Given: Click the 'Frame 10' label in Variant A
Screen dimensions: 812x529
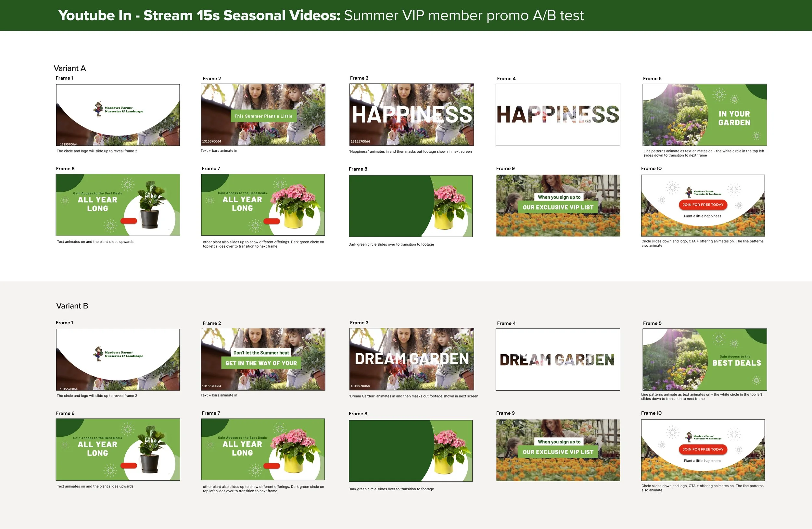Looking at the screenshot, I should pos(651,168).
